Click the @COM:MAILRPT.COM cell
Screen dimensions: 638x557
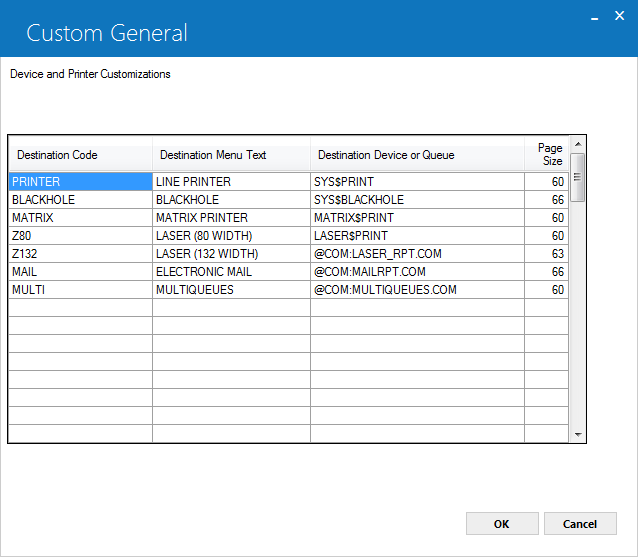point(417,271)
